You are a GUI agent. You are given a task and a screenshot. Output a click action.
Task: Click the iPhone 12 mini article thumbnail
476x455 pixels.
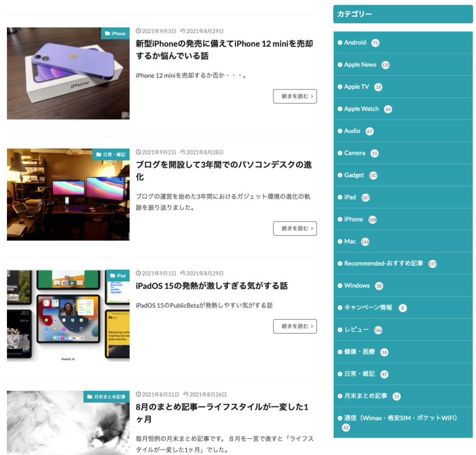(68, 74)
